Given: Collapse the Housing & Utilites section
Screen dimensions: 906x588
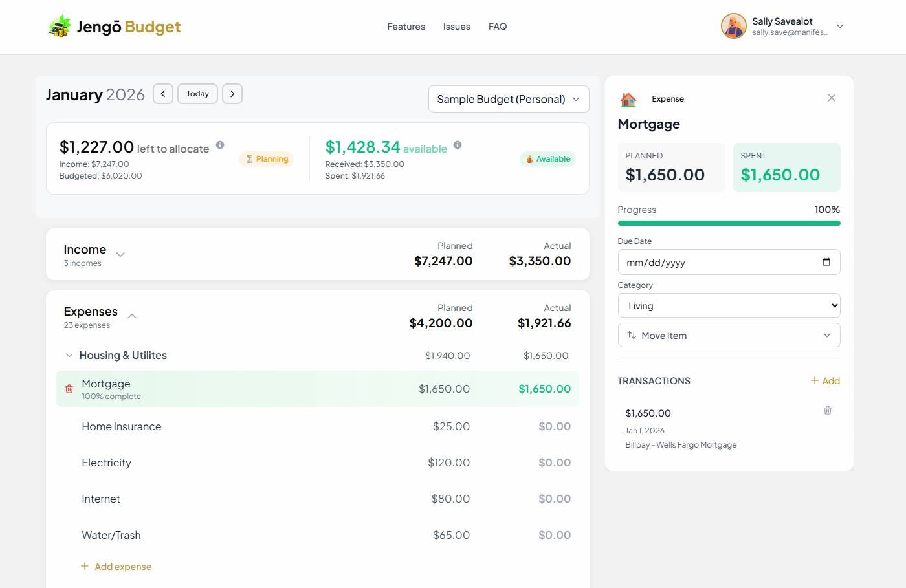Looking at the screenshot, I should [69, 355].
